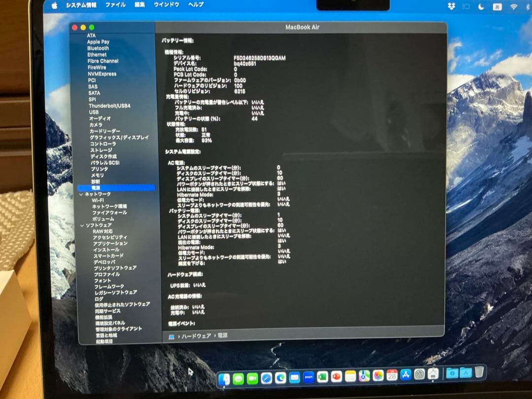Launch Zoom from the Dock
The width and height of the screenshot is (532, 399).
308,377
